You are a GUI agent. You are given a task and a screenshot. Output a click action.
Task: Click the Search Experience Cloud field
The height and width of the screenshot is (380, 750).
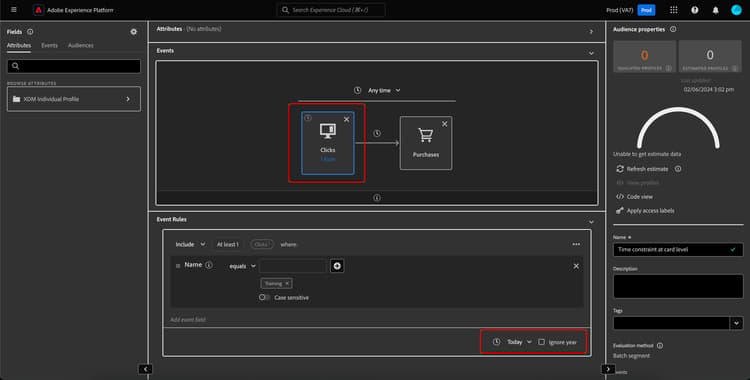point(331,10)
